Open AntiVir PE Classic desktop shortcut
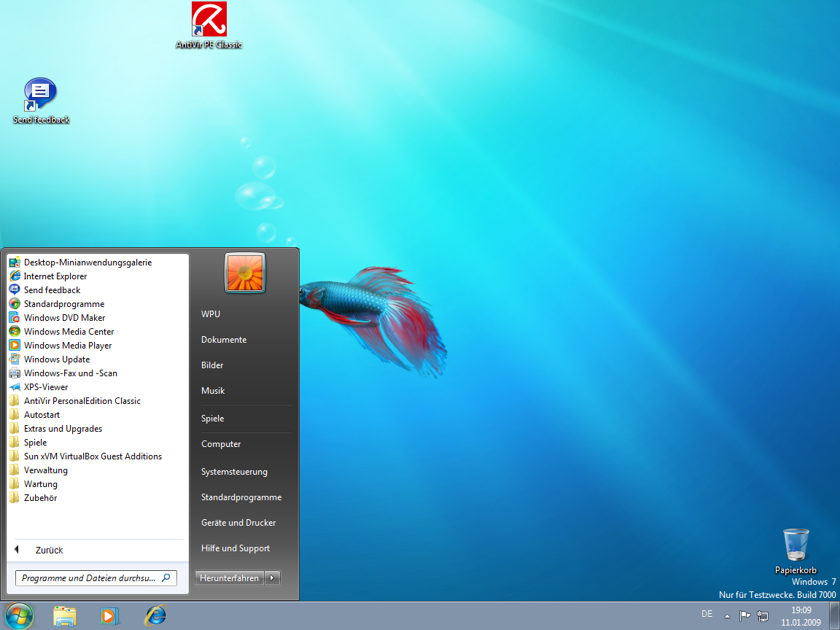 point(209,20)
